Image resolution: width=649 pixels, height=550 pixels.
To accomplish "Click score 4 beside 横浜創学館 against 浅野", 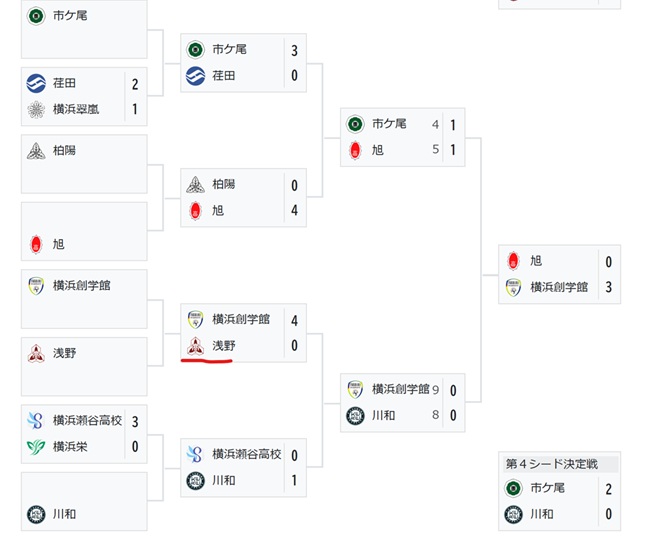I will 294,321.
